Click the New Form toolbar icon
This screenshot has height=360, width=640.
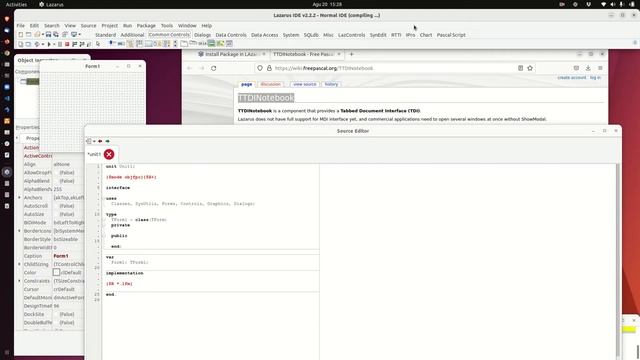pos(28,35)
